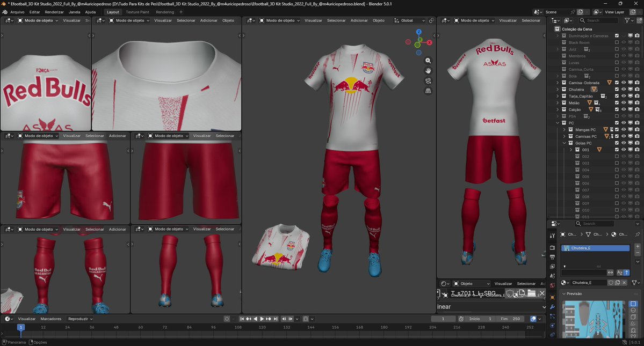Screen dimensions: 644x346
Task: Toggle PC collection viewport monitor icon
Action: click(x=630, y=123)
